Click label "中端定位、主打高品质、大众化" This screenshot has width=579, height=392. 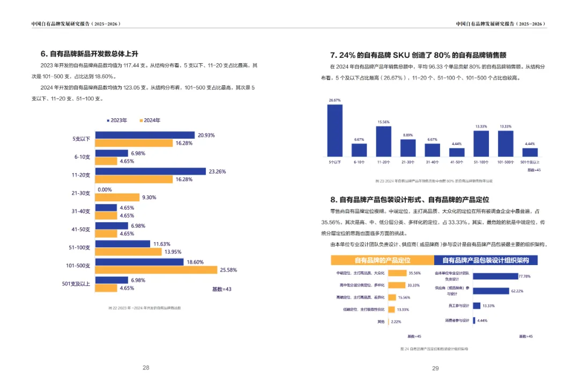pos(360,273)
